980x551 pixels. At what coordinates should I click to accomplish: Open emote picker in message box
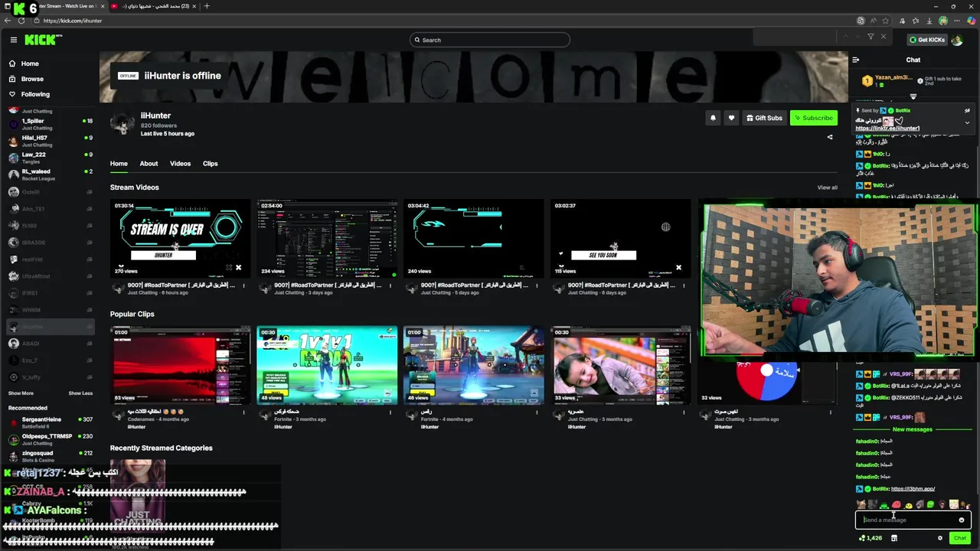click(962, 520)
